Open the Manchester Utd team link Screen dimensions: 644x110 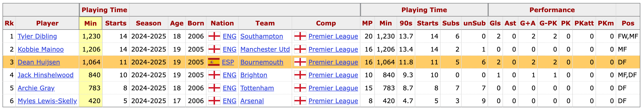265,49
